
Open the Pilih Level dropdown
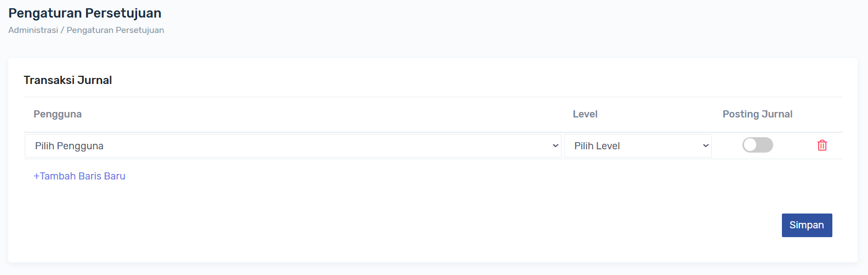637,146
